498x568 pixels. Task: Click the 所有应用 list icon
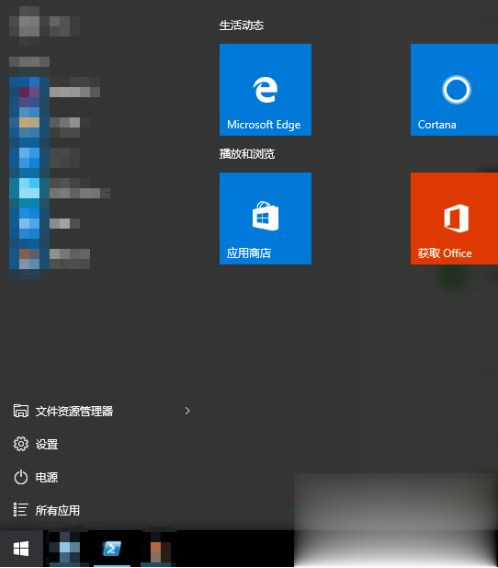(21, 510)
